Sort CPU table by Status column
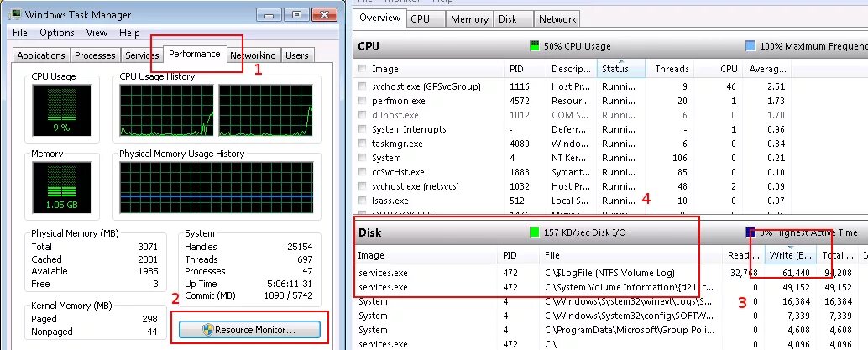868x350 pixels. click(621, 69)
